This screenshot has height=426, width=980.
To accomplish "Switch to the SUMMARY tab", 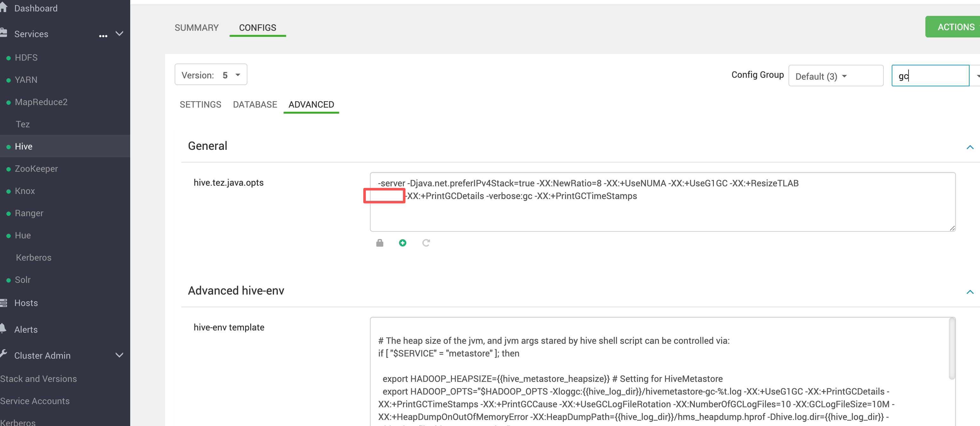I will (196, 28).
